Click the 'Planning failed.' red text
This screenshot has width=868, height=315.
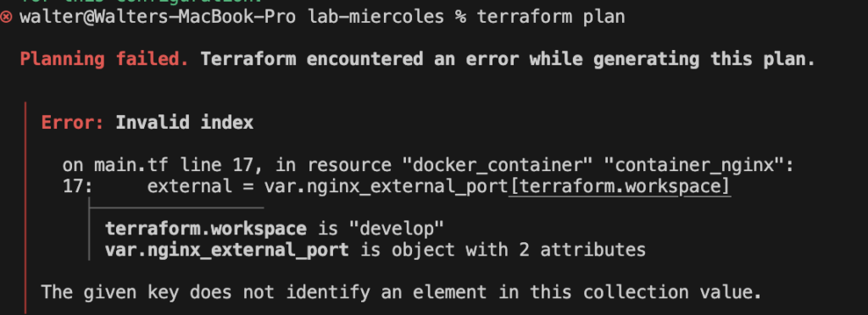coord(104,58)
